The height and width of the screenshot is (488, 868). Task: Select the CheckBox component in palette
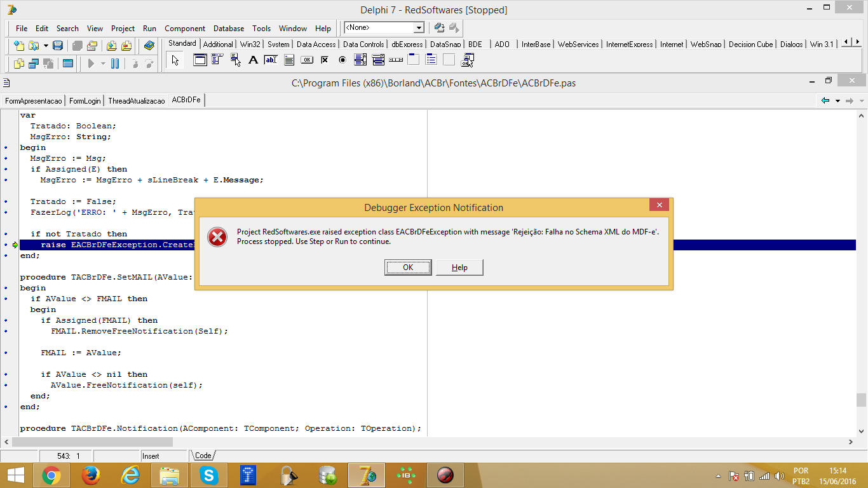(325, 60)
